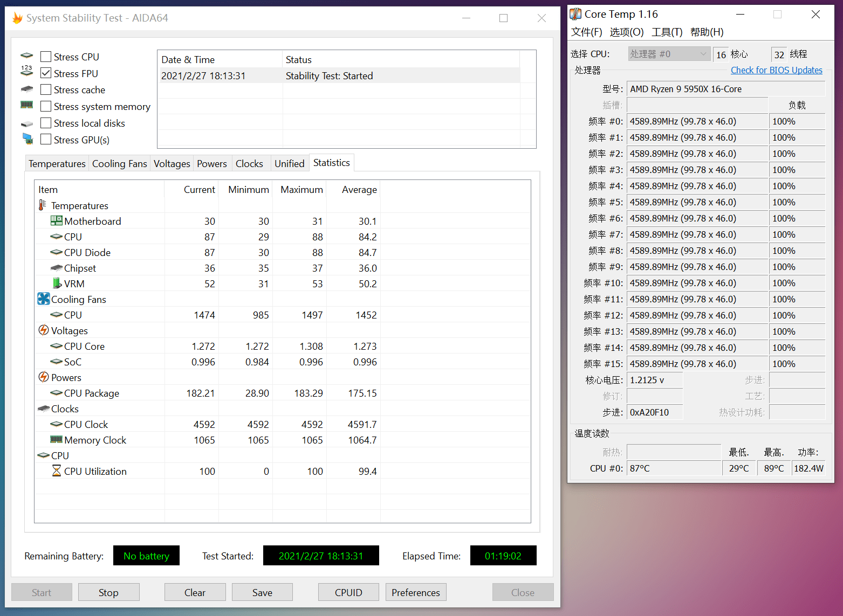Image resolution: width=843 pixels, height=616 pixels.
Task: Click the Stability Test: Started log entry
Action: 340,75
